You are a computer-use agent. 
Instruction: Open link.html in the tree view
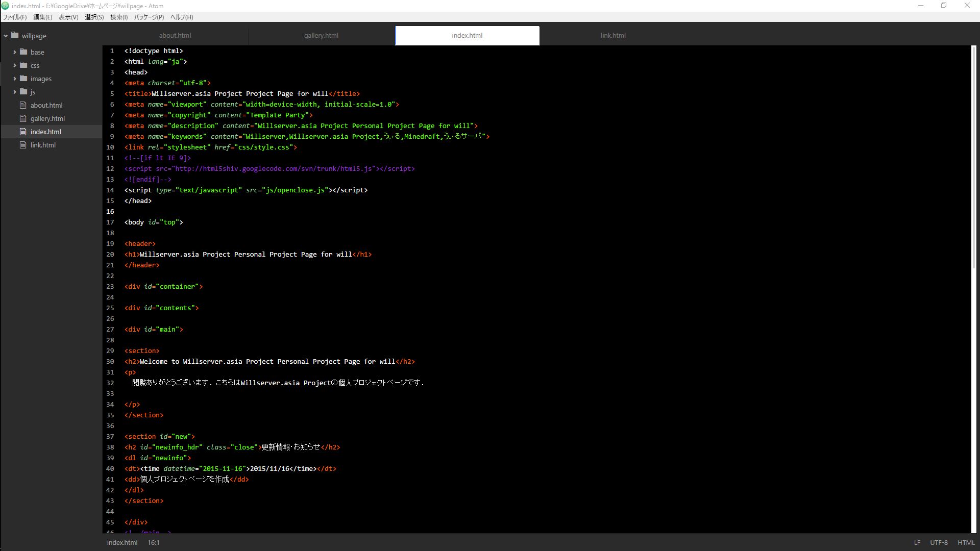coord(43,145)
